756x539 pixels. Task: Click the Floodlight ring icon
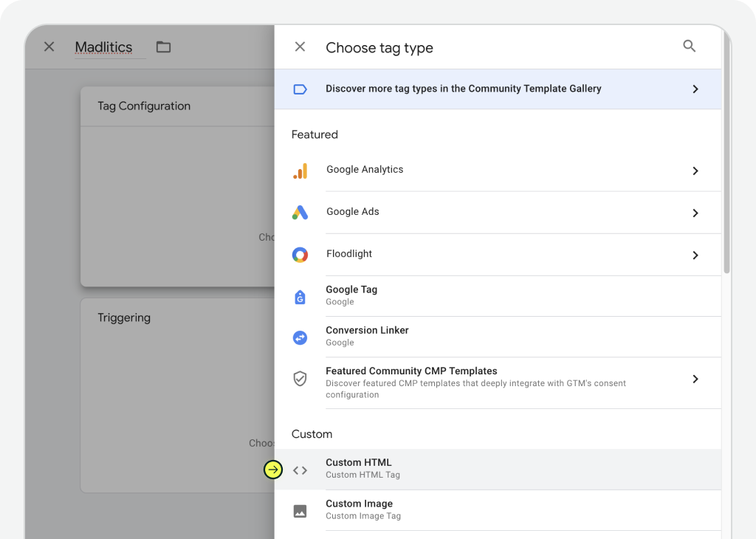tap(300, 255)
